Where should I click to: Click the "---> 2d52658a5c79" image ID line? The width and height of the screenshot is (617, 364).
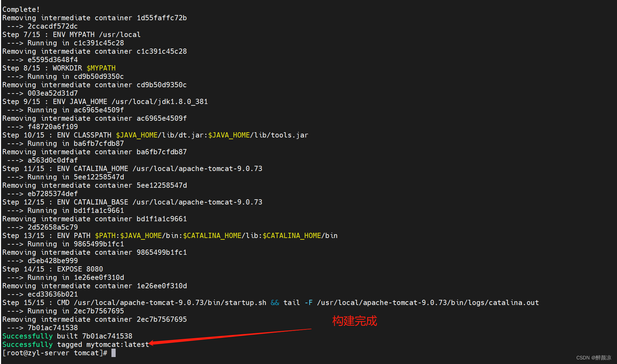(x=42, y=227)
